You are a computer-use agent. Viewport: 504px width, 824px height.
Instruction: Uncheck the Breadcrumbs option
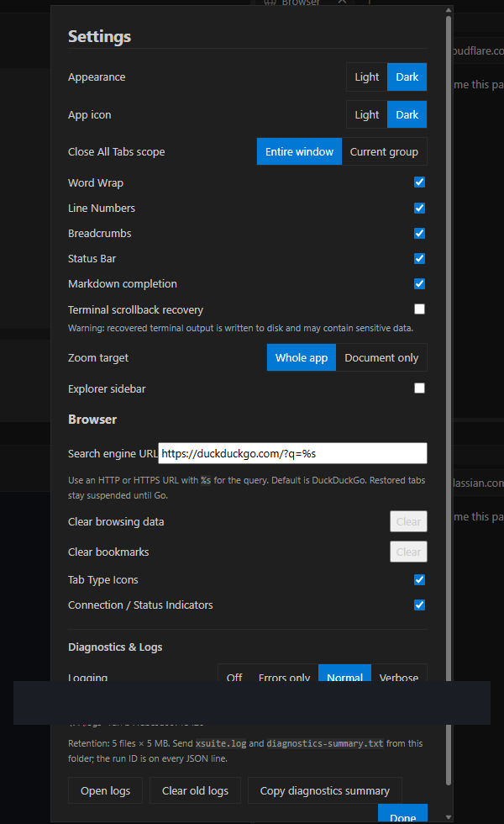(x=419, y=234)
